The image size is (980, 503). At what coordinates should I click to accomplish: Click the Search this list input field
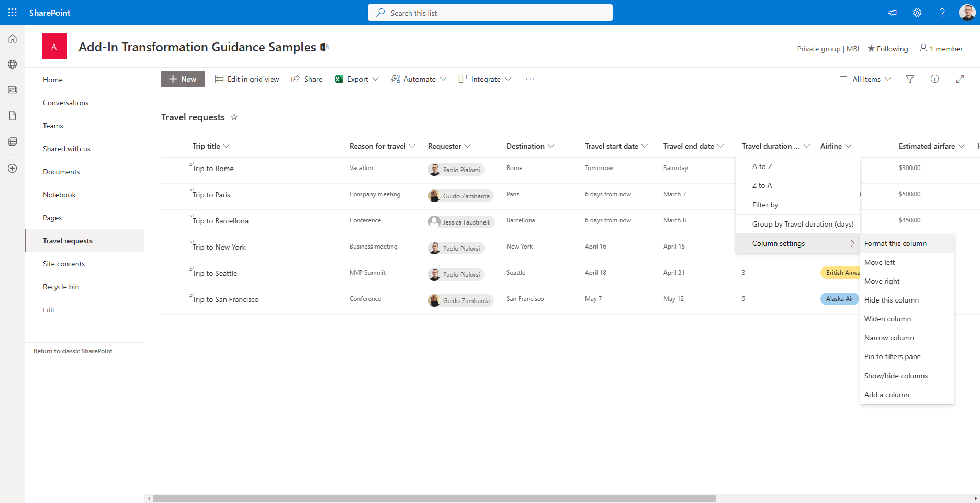tap(490, 12)
